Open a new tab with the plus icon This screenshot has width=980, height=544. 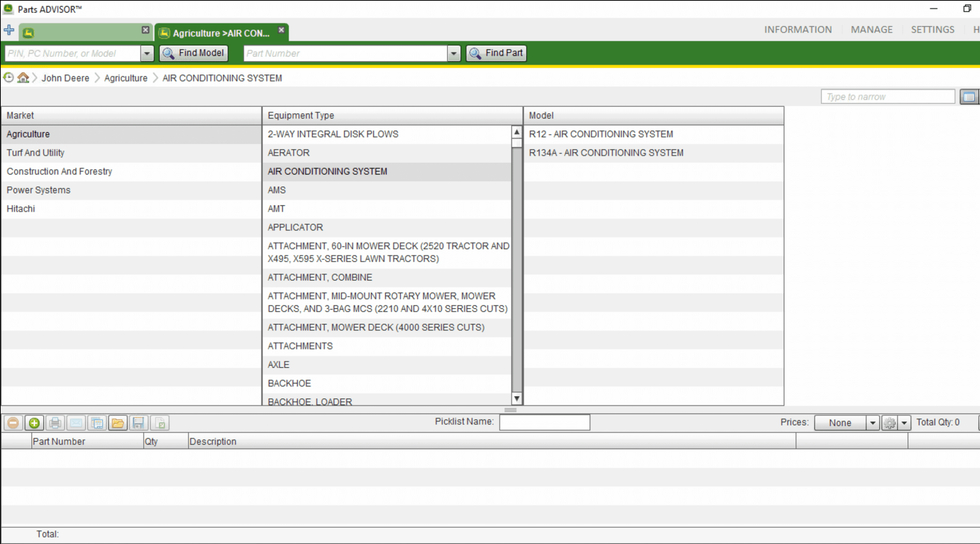coord(9,30)
